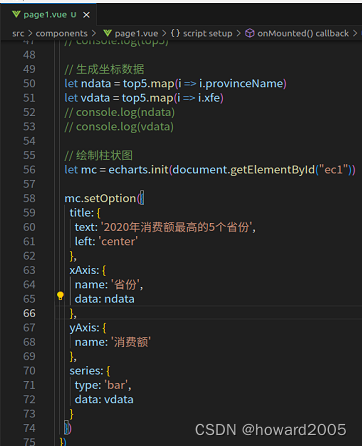Click the "left: 'center'" line
The image size is (362, 446).
point(106,241)
